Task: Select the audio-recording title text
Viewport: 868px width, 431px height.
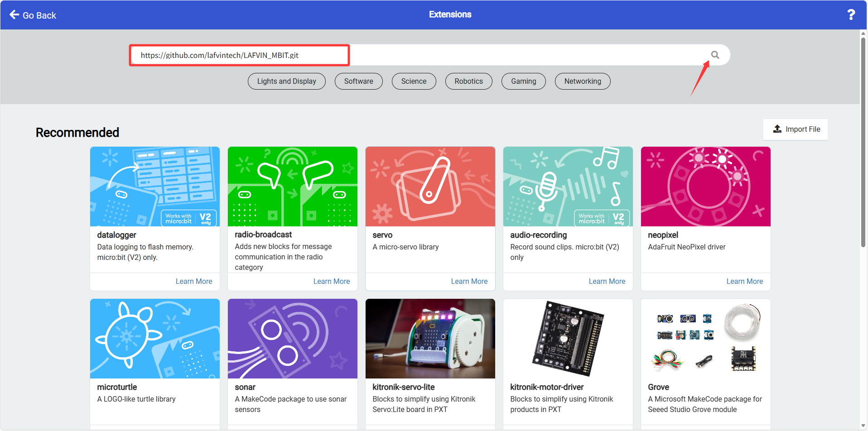Action: pyautogui.click(x=538, y=235)
